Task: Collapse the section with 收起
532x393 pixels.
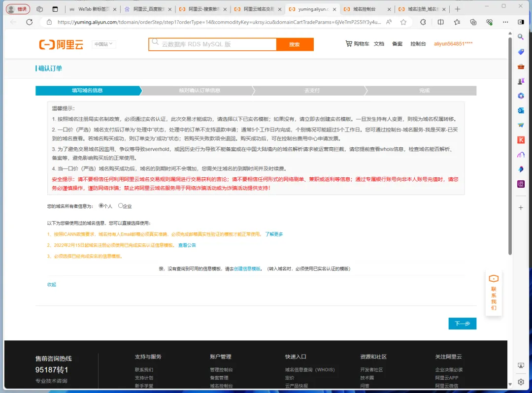Action: pyautogui.click(x=52, y=285)
